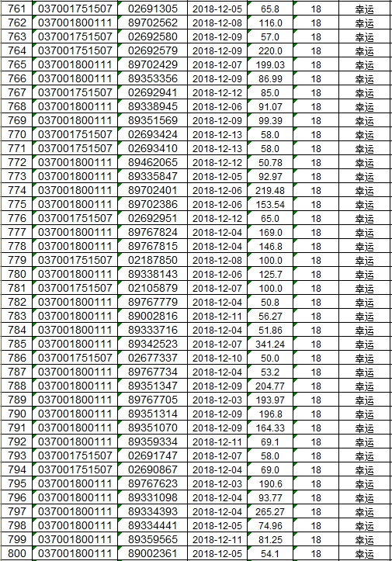Click date cell 2018-12-12 in row 767
The image size is (392, 561).
(217, 92)
